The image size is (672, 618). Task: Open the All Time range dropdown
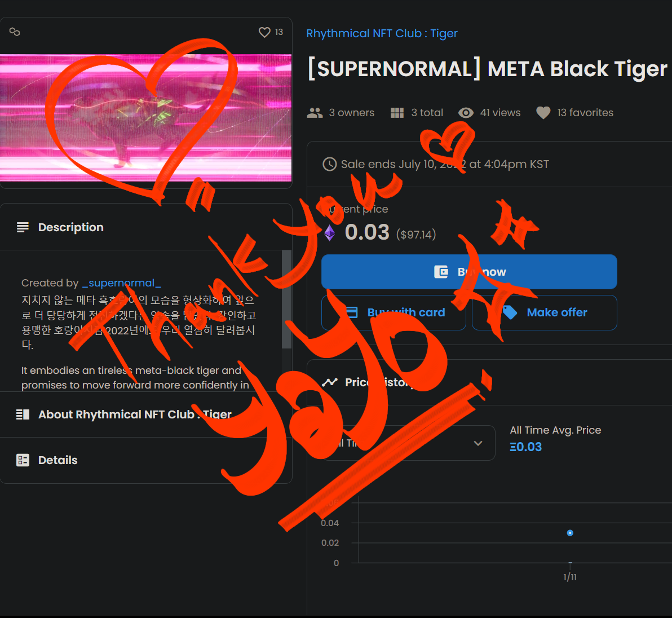(x=408, y=443)
